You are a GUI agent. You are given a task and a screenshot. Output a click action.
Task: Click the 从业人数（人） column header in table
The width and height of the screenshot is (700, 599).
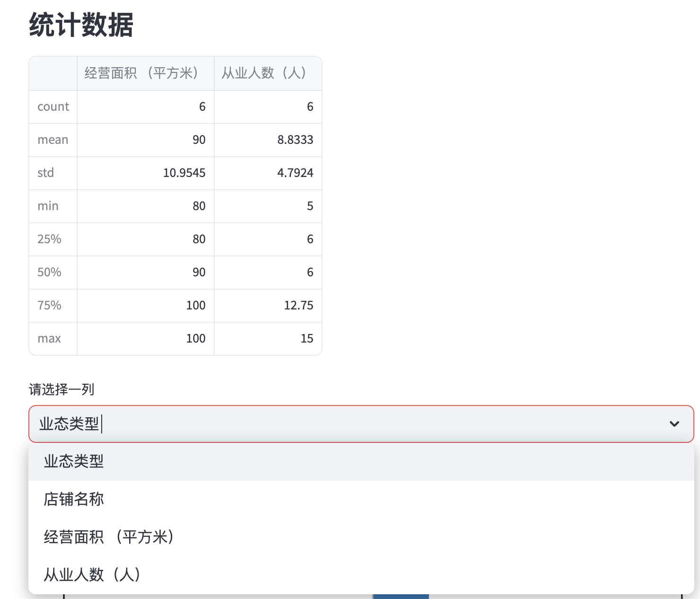coord(268,73)
